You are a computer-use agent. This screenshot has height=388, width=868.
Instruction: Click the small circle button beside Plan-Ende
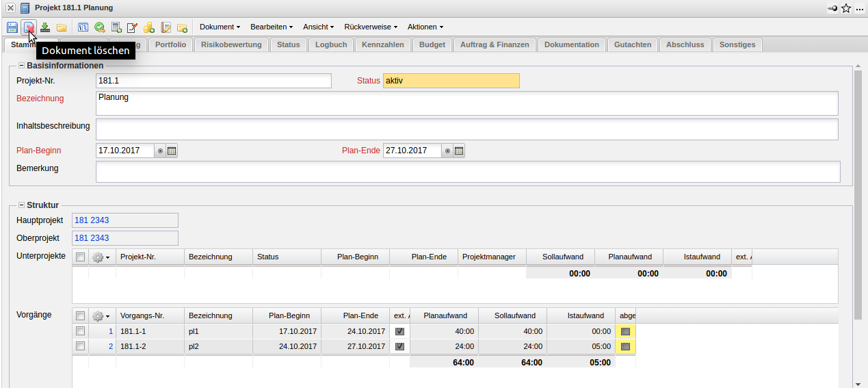pos(447,151)
